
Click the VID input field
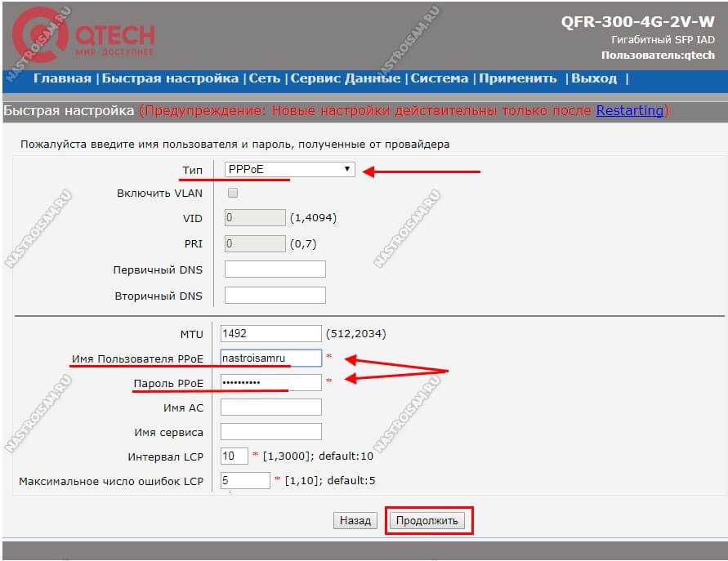pyautogui.click(x=255, y=218)
